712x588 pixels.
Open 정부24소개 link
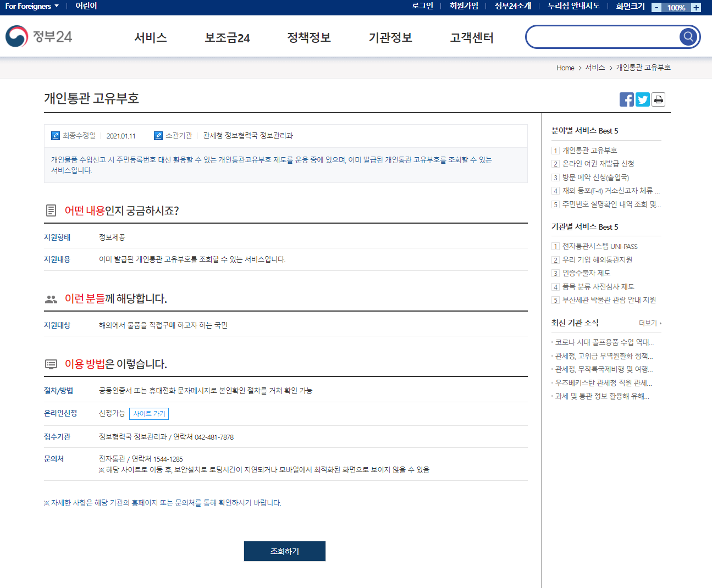pyautogui.click(x=513, y=6)
